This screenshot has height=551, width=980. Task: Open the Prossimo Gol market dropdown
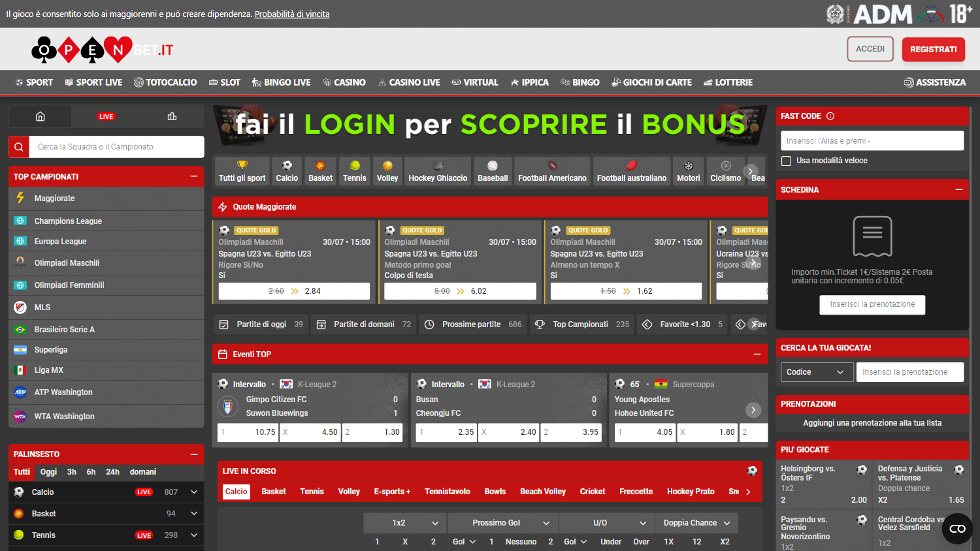[x=503, y=523]
